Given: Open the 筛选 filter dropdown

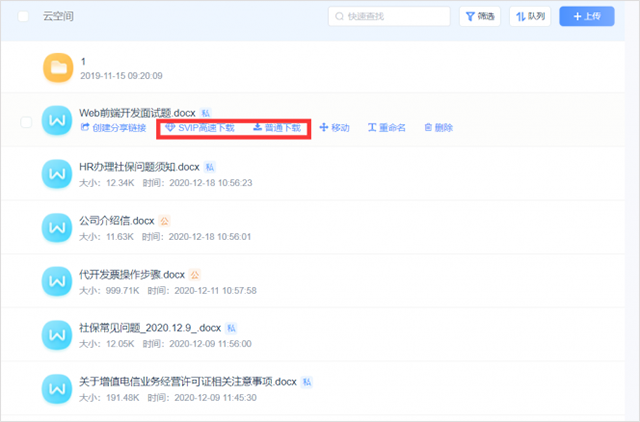Looking at the screenshot, I should (x=480, y=17).
